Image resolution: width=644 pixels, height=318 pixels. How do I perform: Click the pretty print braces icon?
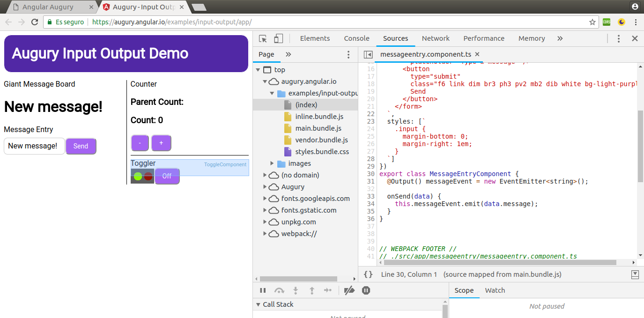click(368, 274)
